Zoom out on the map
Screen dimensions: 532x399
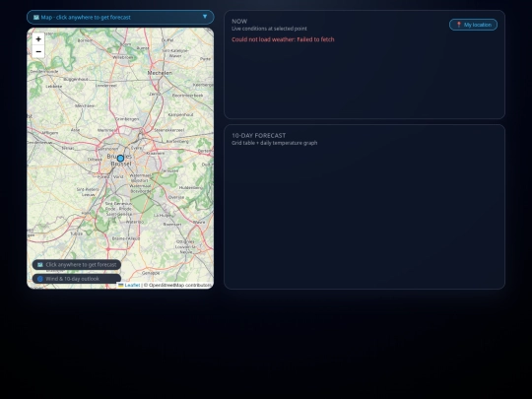(38, 51)
